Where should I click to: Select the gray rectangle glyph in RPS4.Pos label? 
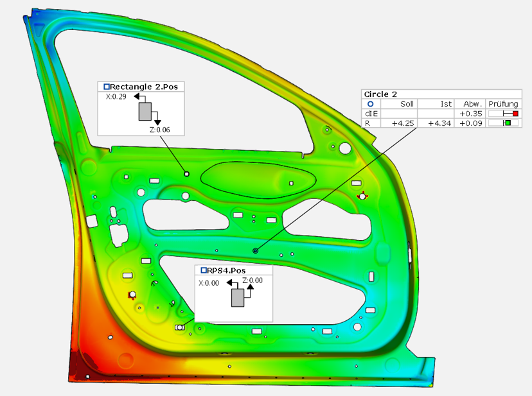[x=238, y=297]
